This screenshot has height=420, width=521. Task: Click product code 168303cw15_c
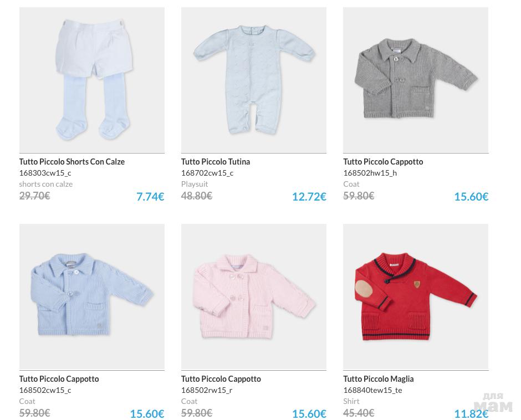pyautogui.click(x=45, y=173)
